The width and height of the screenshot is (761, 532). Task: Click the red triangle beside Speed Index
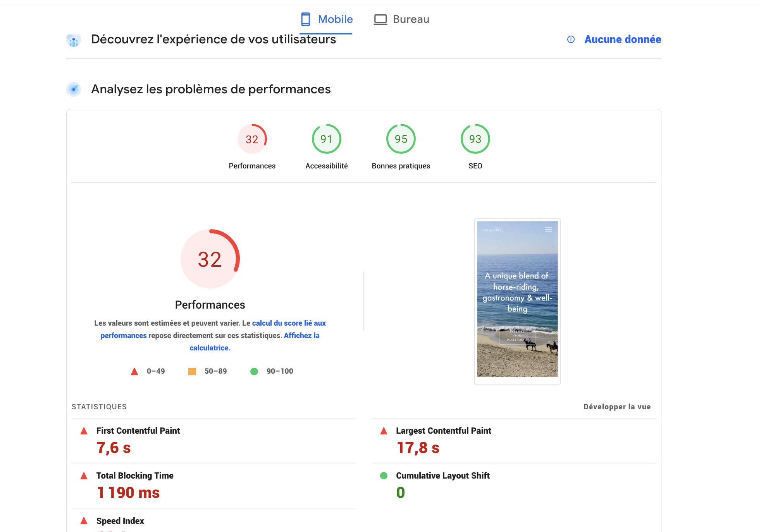[84, 521]
